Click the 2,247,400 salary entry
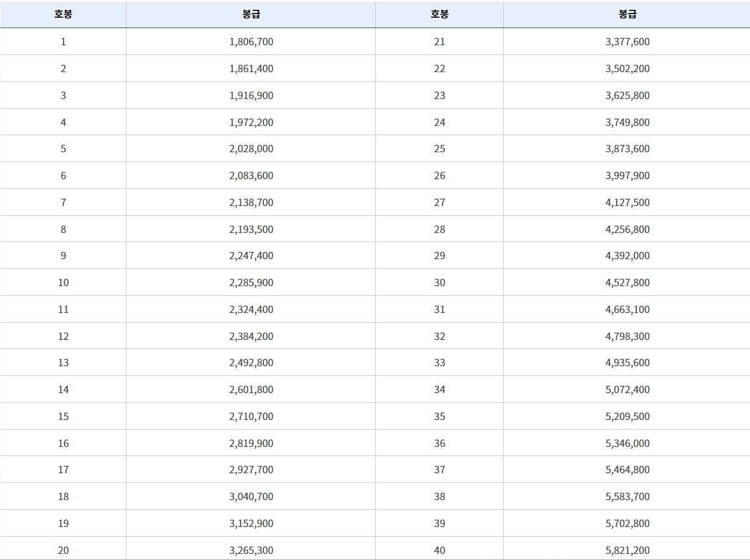This screenshot has width=750, height=560. tap(251, 256)
